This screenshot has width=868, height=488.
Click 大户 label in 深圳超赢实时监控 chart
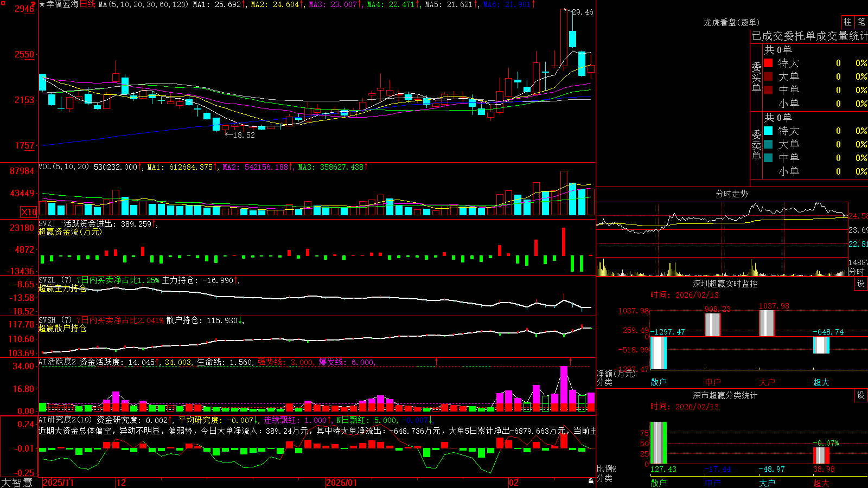click(x=767, y=382)
